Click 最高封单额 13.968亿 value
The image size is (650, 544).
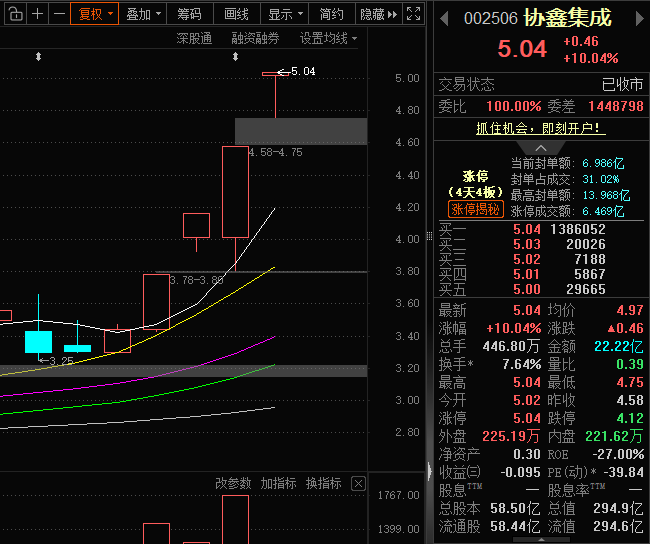(x=606, y=195)
